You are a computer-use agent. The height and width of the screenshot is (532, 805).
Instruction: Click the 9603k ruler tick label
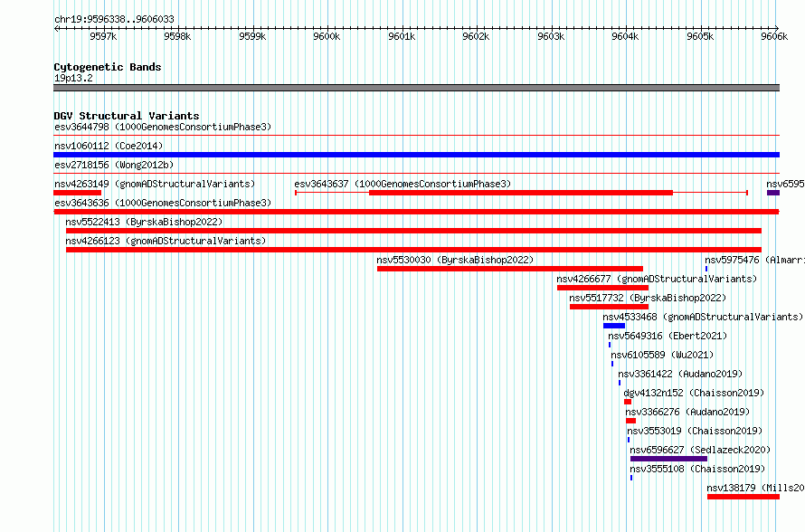coord(550,36)
